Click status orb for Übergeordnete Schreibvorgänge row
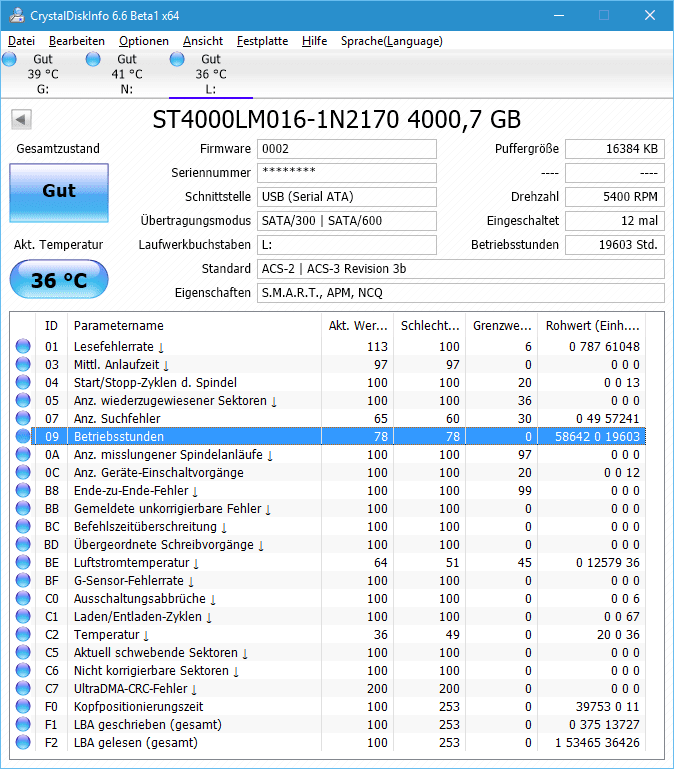674x769 pixels. 23,544
